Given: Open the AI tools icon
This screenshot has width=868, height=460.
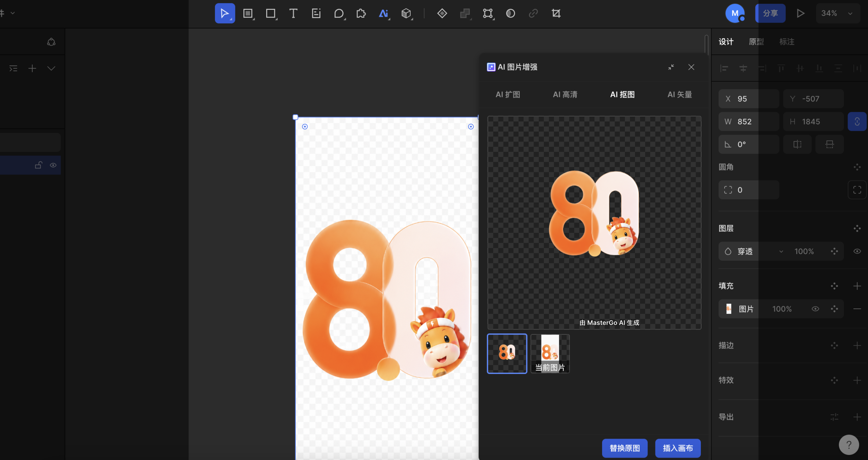Looking at the screenshot, I should coord(383,13).
